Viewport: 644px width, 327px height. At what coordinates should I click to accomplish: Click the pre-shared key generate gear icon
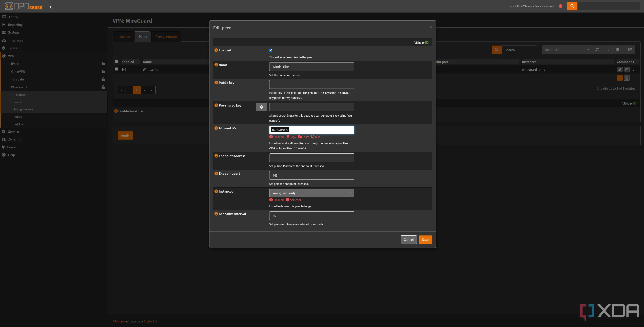pyautogui.click(x=261, y=107)
